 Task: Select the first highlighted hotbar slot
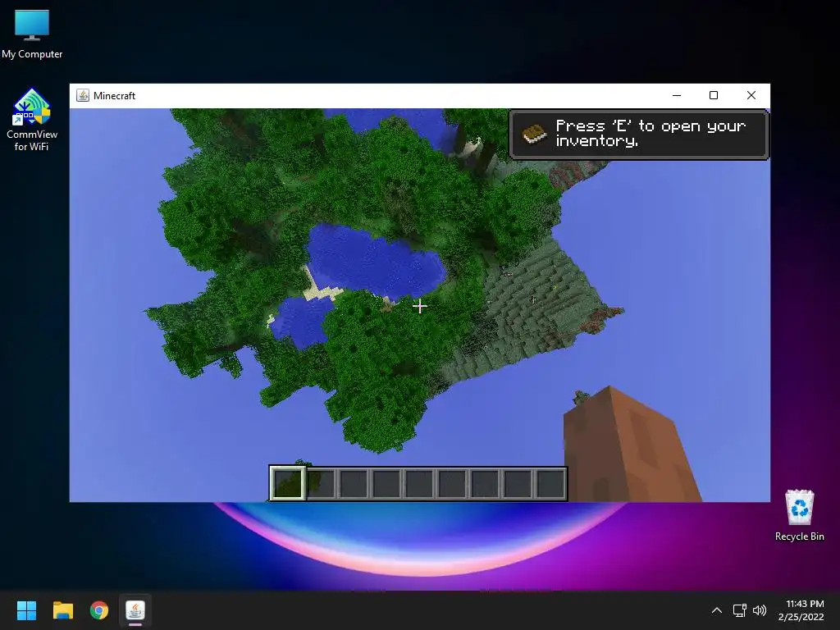coord(288,483)
